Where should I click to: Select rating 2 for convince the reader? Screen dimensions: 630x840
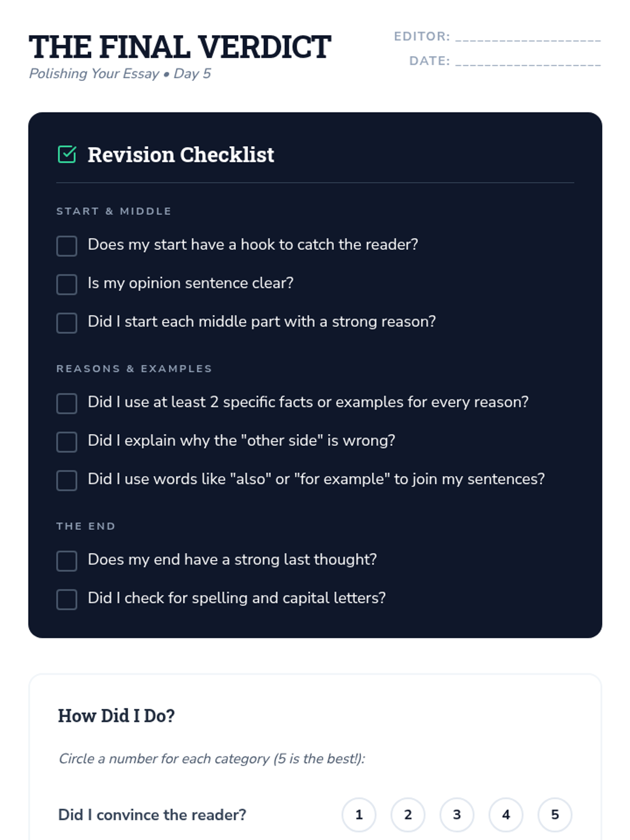click(x=407, y=815)
